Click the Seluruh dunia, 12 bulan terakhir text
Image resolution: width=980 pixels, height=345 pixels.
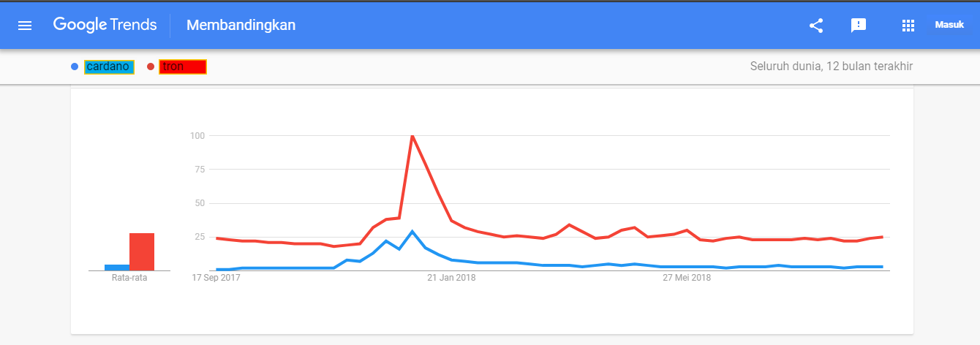pos(832,67)
